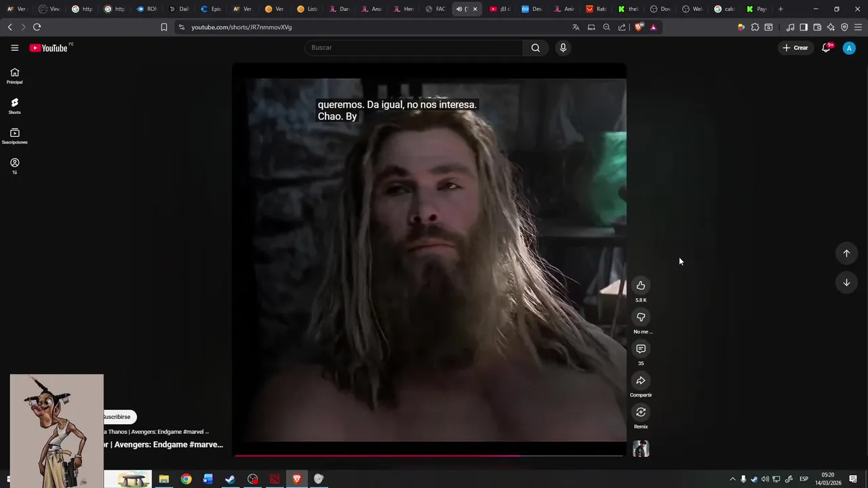
Task: Open YouTube notifications bell
Action: click(826, 47)
